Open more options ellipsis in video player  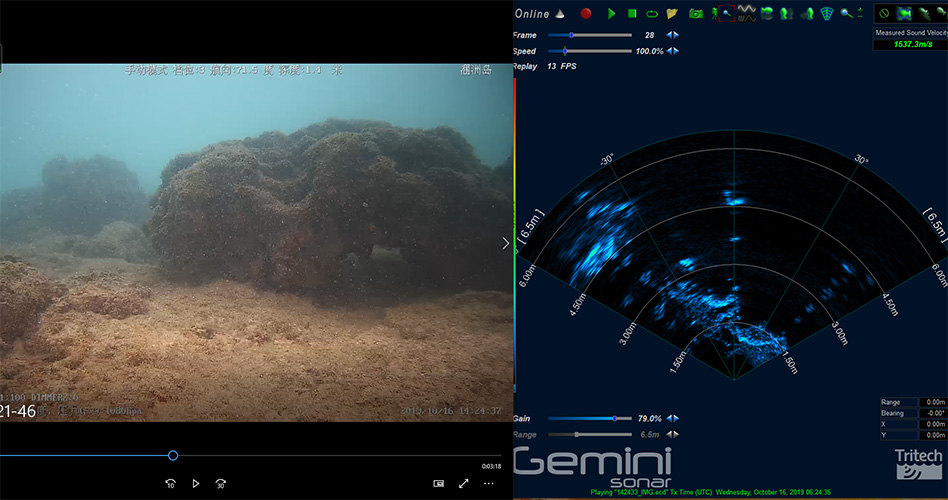click(x=489, y=484)
